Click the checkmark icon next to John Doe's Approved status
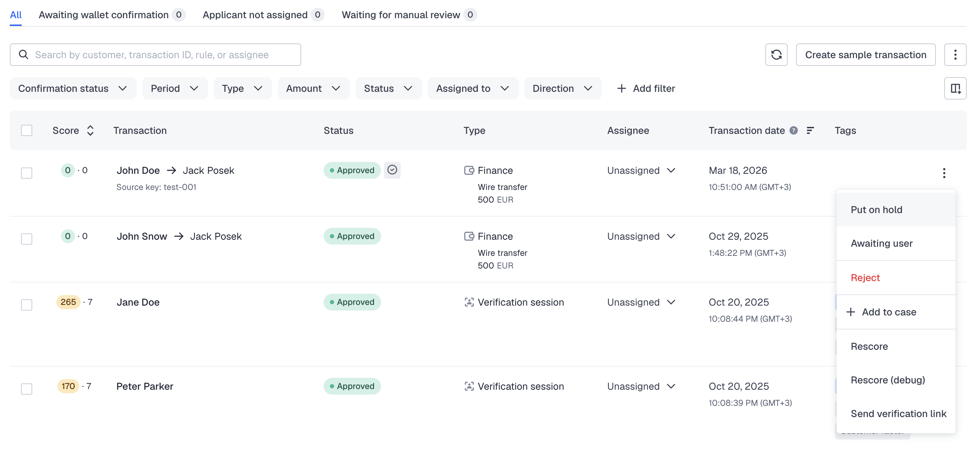 (392, 170)
